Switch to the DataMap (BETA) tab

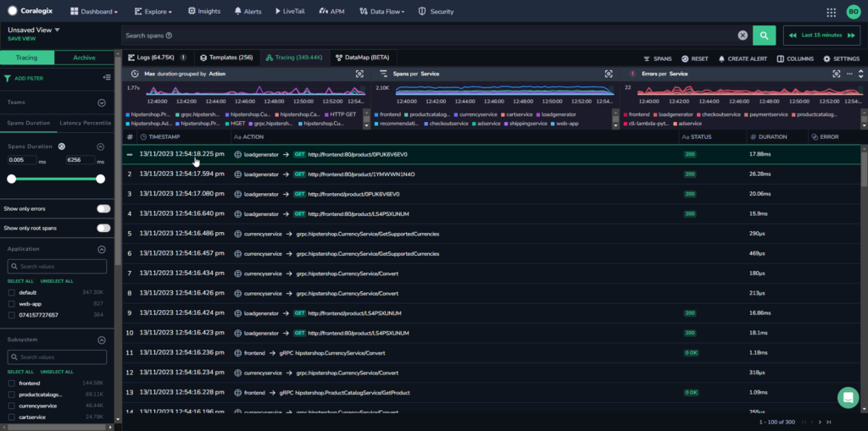363,58
